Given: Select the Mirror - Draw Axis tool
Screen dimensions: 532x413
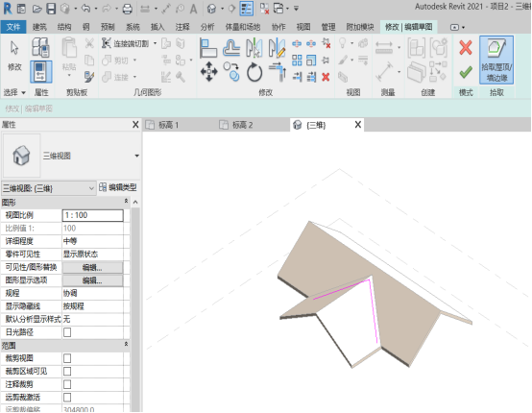Looking at the screenshot, I should (x=277, y=48).
